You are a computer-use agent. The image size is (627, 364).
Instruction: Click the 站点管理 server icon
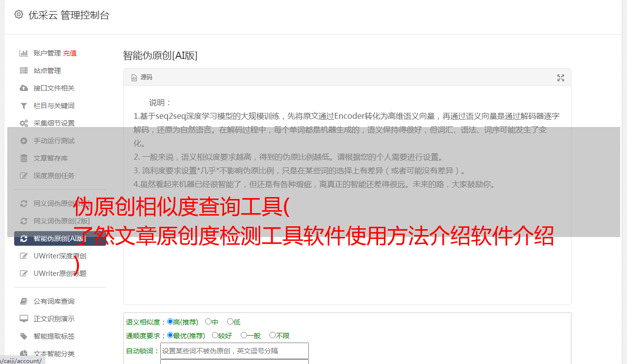tap(23, 71)
